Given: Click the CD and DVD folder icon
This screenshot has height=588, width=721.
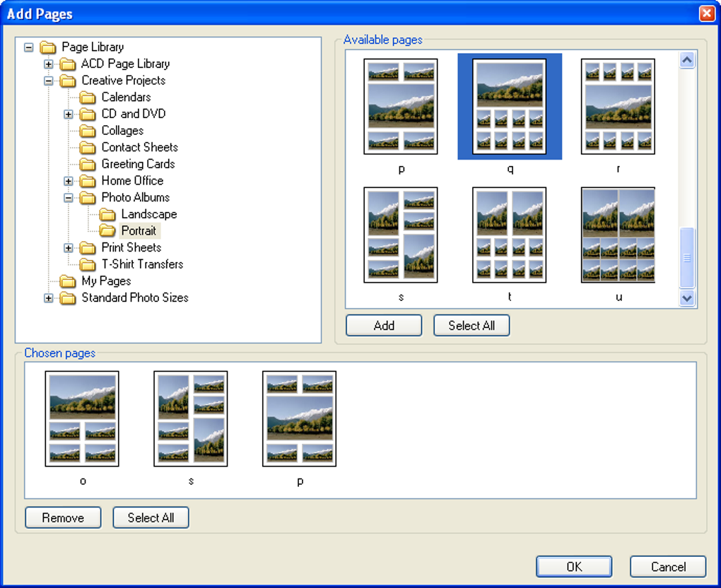Looking at the screenshot, I should [88, 114].
